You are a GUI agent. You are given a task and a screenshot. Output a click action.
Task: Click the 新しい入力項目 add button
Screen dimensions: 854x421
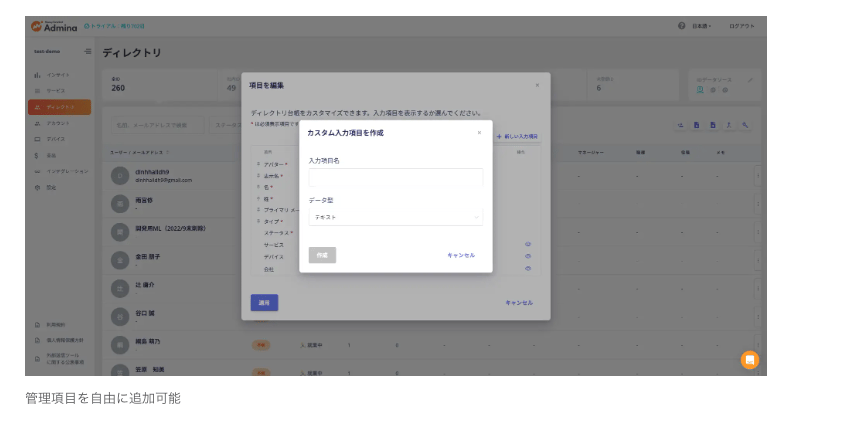point(517,136)
